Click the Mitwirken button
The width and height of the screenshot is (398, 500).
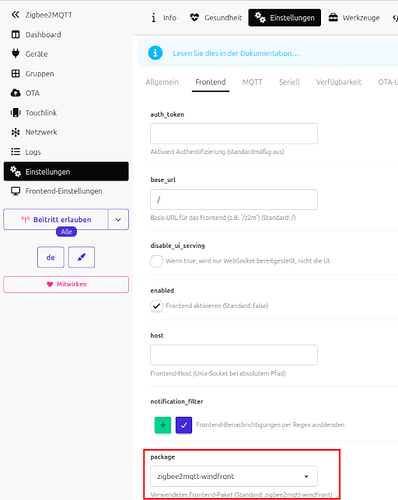[x=66, y=284]
